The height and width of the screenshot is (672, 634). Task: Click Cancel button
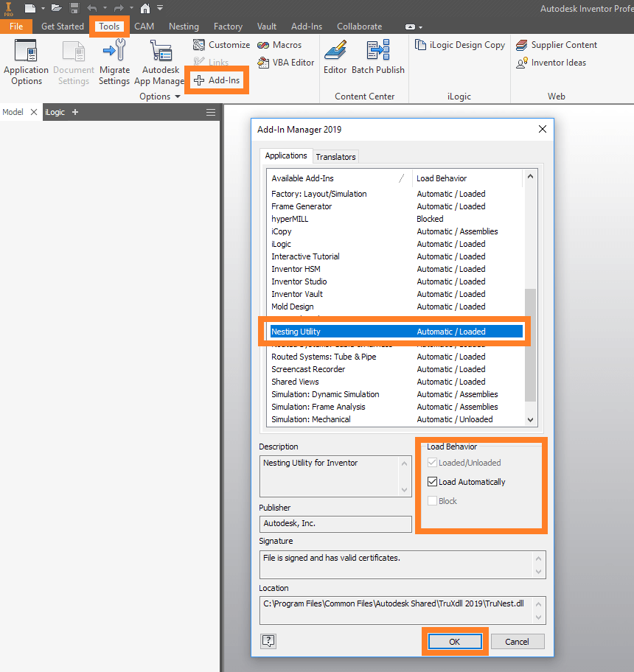(517, 642)
